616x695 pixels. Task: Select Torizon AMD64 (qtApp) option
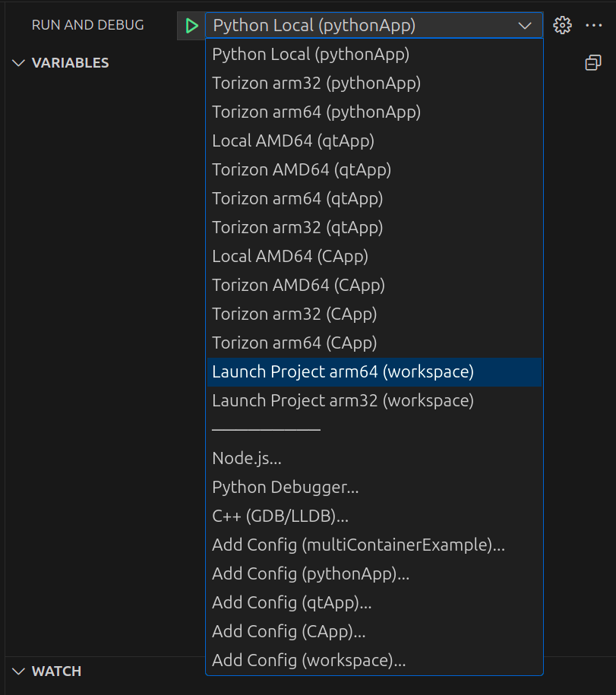tap(302, 170)
